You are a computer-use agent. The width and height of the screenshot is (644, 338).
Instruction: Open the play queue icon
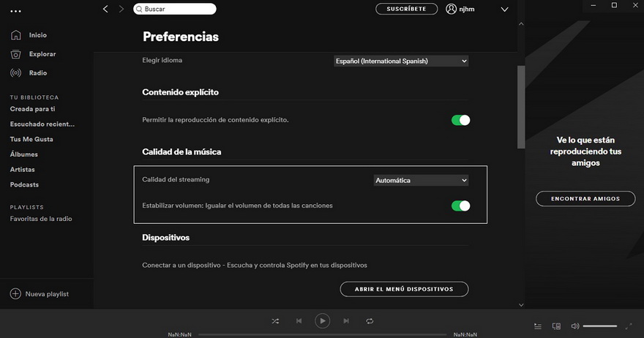click(538, 326)
